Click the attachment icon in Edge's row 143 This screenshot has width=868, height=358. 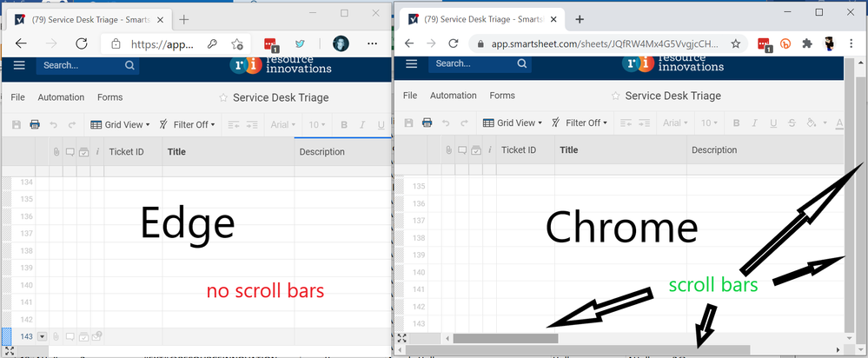point(56,336)
